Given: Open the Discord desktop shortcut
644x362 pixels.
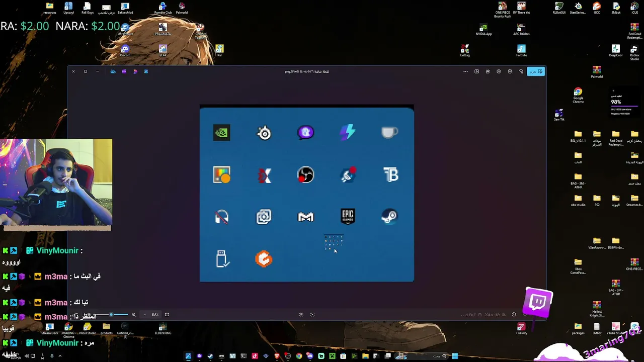Looking at the screenshot, I should coord(125,50).
